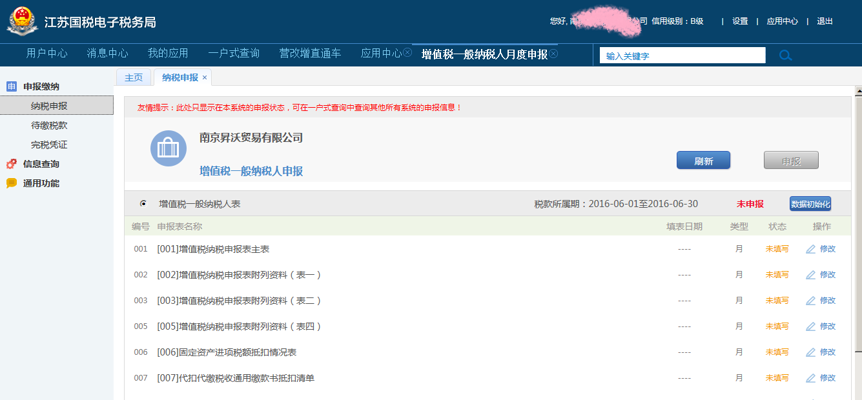Click [001]增值税纳税申报表主表 row name
The image size is (862, 400).
[213, 249]
